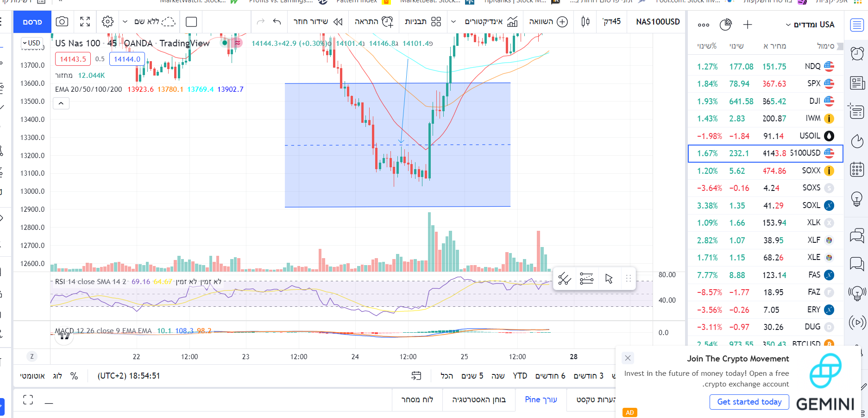Click the blue buy price 14144.0 button
This screenshot has height=418, width=868.
click(x=127, y=59)
